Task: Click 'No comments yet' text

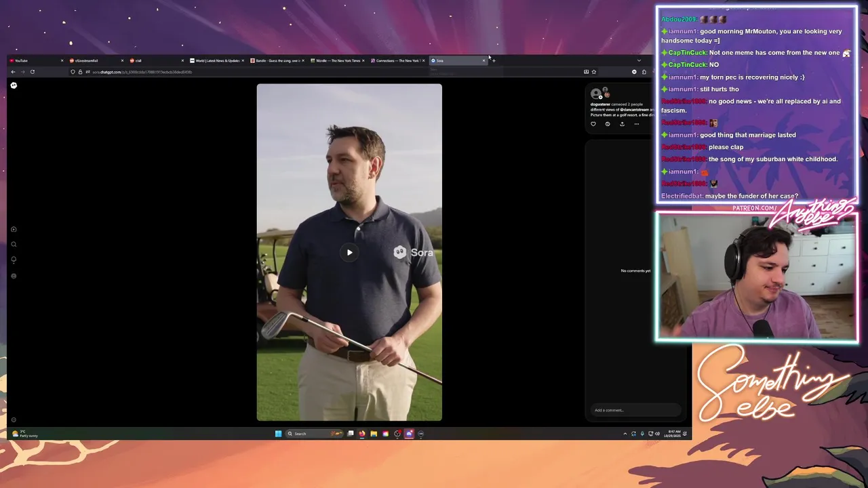Action: pos(635,270)
